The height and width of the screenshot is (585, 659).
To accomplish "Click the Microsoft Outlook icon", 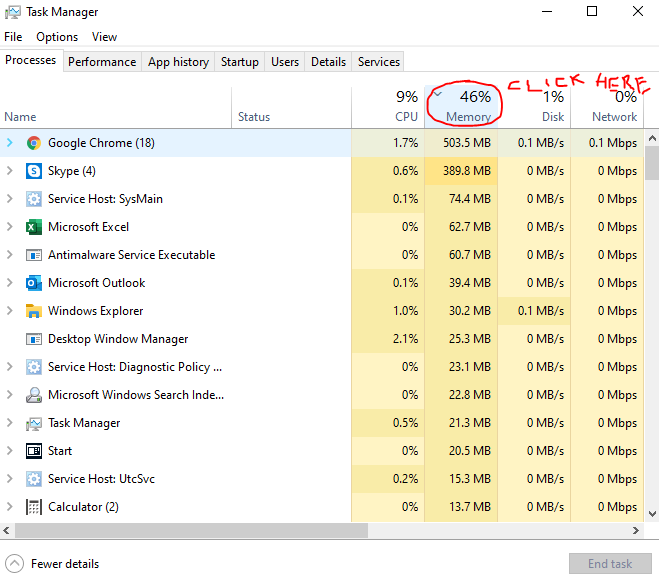I will click(34, 283).
